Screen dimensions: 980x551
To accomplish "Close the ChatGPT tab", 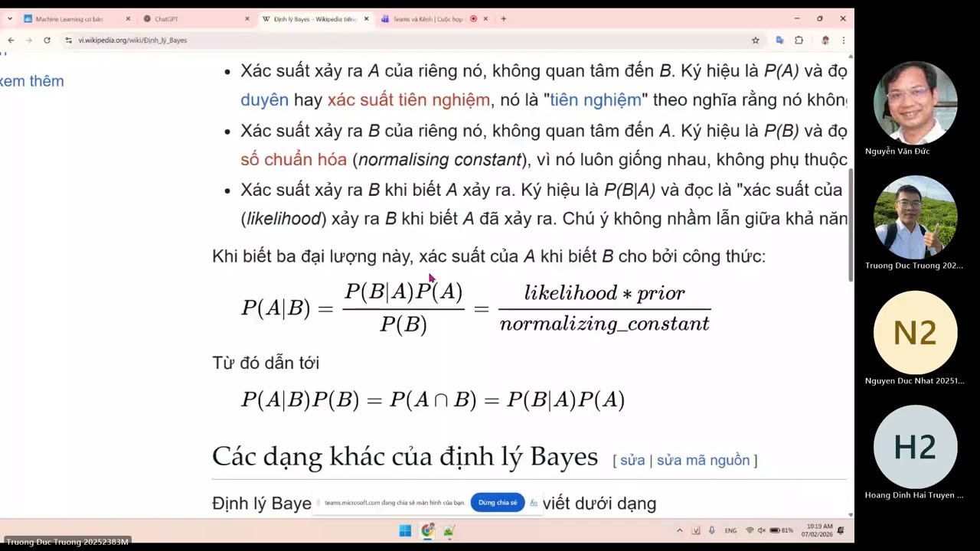I will click(247, 18).
